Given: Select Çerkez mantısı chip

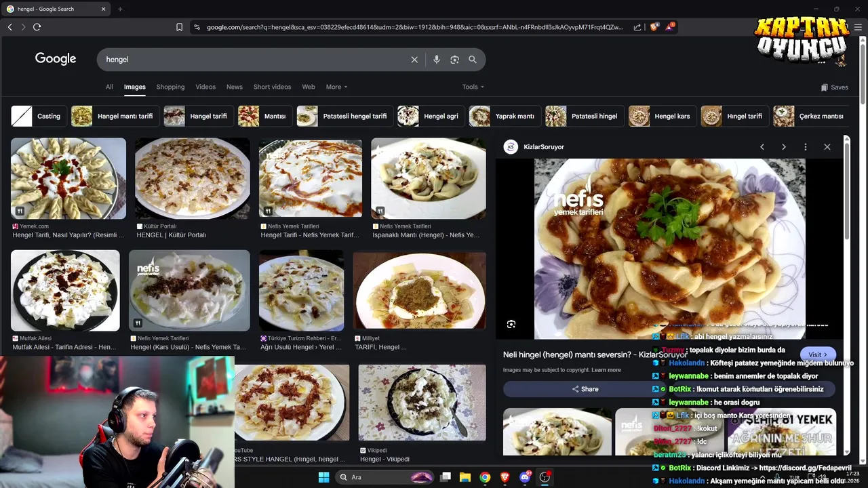Looking at the screenshot, I should [811, 116].
